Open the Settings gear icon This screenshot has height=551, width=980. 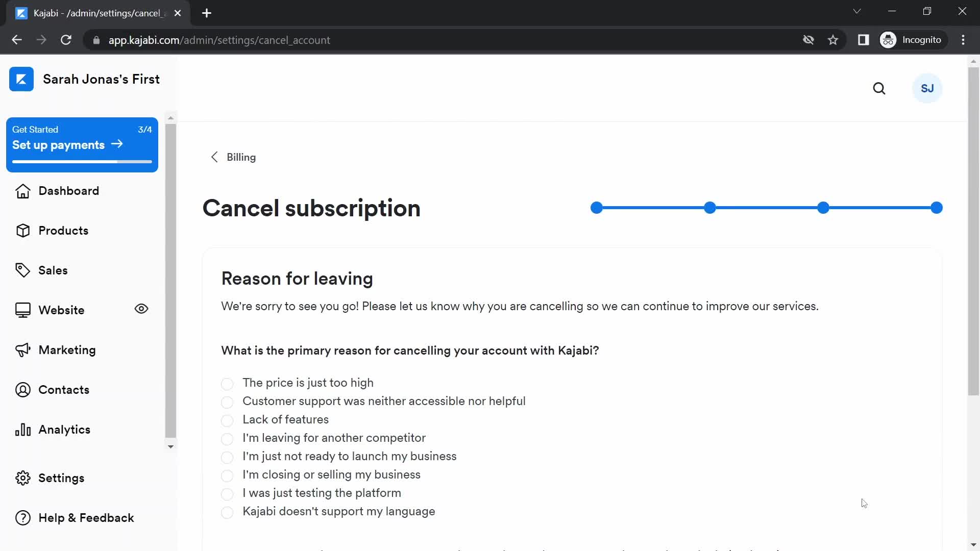pyautogui.click(x=23, y=478)
